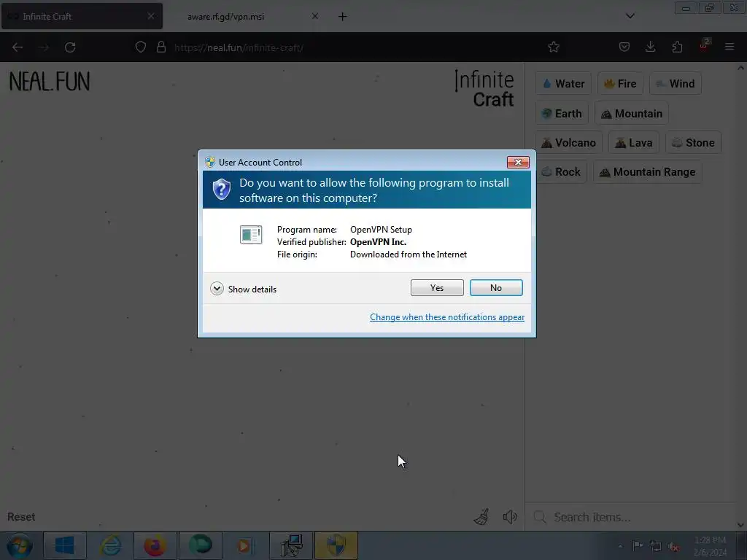Close the aware.rf.gd/vpn.msi tab

point(315,16)
